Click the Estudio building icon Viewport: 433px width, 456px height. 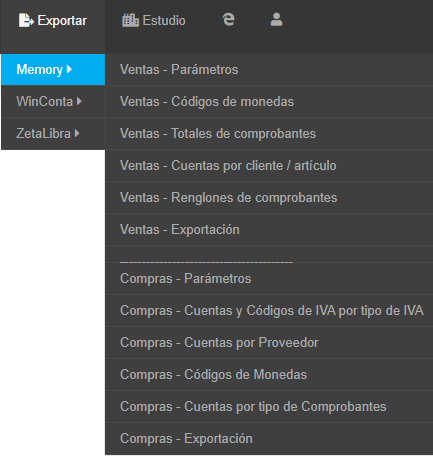[x=130, y=20]
